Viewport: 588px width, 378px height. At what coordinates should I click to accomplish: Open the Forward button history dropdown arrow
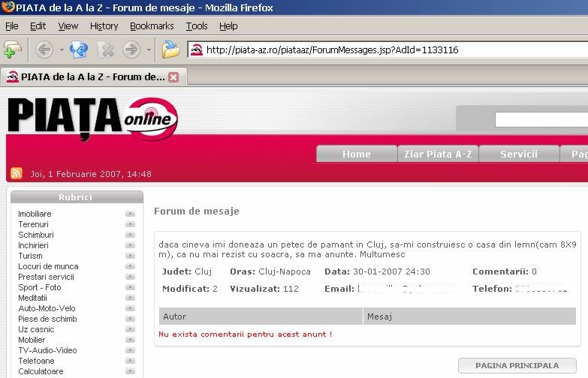[148, 50]
